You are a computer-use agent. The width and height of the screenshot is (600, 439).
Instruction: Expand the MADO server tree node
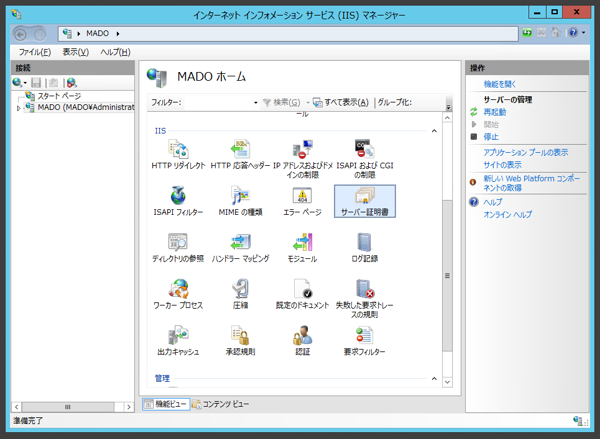pos(18,108)
